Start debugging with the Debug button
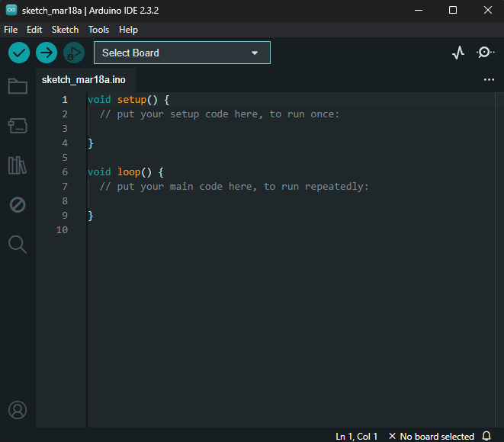Viewport: 504px width, 442px height. (x=74, y=53)
